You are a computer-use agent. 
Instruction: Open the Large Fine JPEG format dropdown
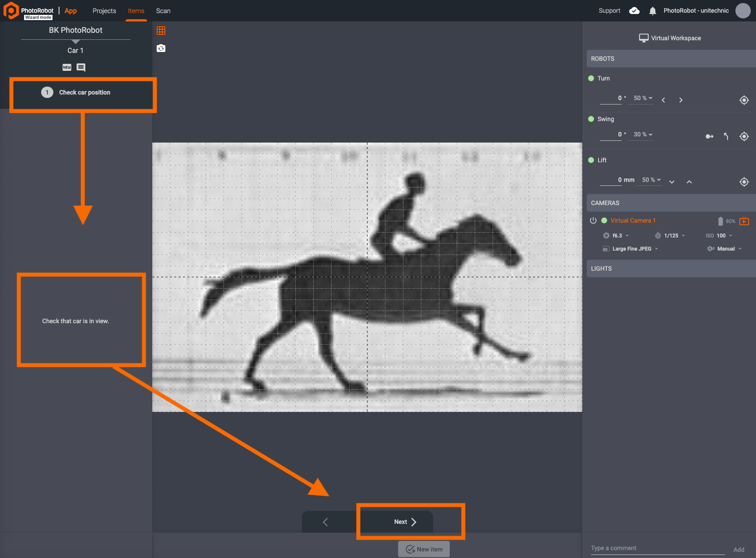(x=631, y=248)
